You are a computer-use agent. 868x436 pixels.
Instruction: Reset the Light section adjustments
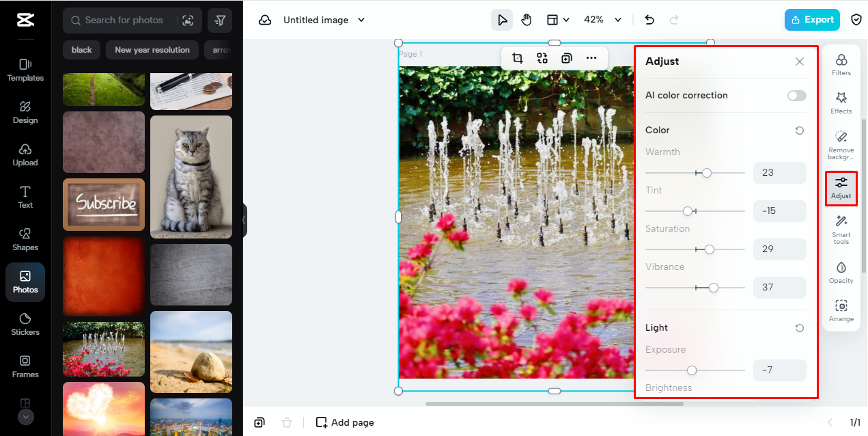click(800, 328)
